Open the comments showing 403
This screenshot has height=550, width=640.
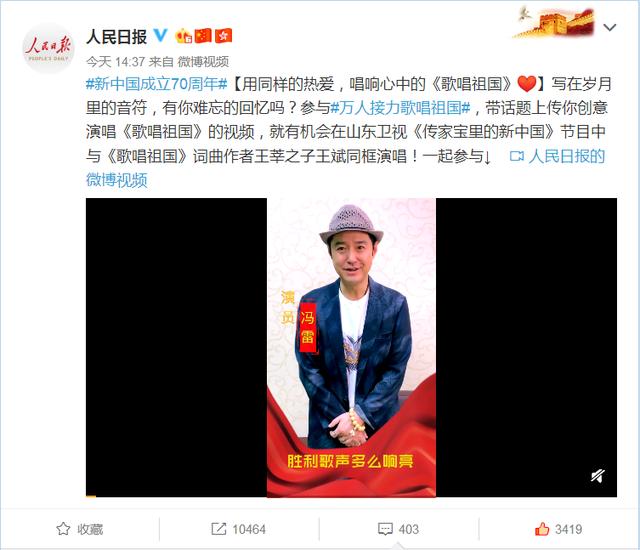tap(398, 530)
